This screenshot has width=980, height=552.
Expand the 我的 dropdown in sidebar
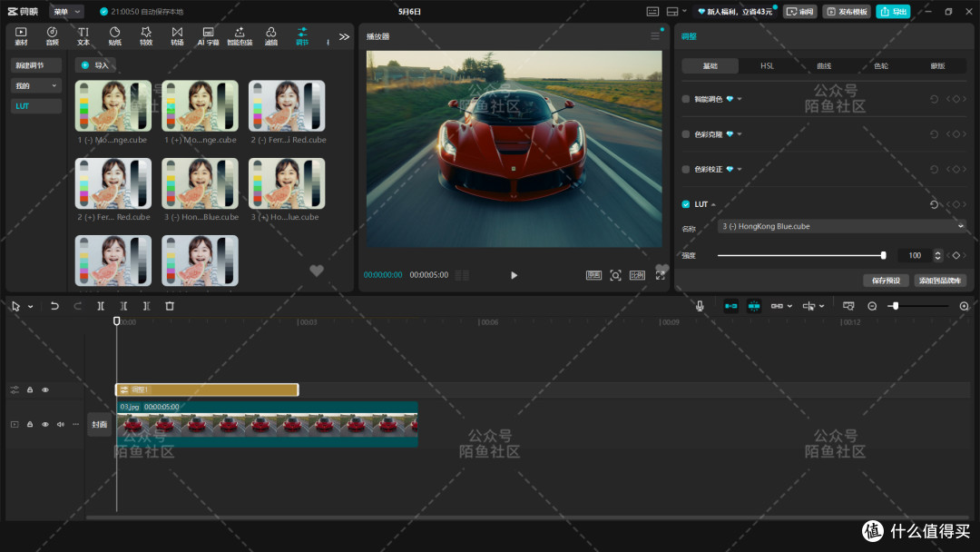point(36,85)
